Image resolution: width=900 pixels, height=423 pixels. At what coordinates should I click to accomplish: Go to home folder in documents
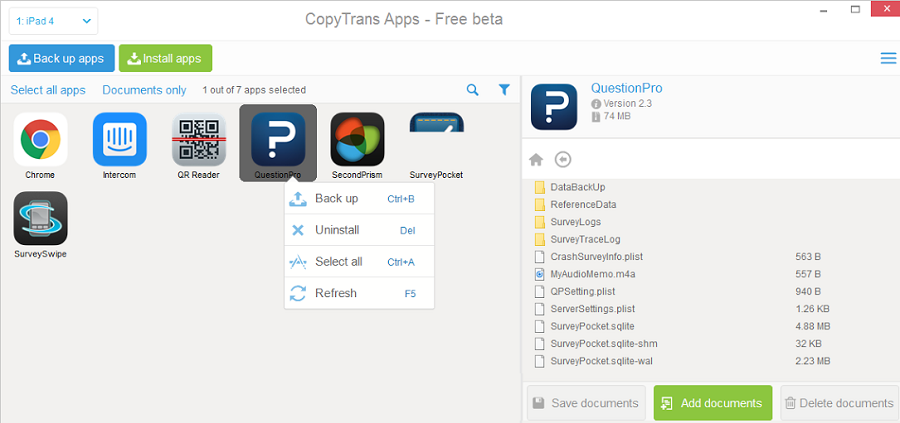(536, 159)
